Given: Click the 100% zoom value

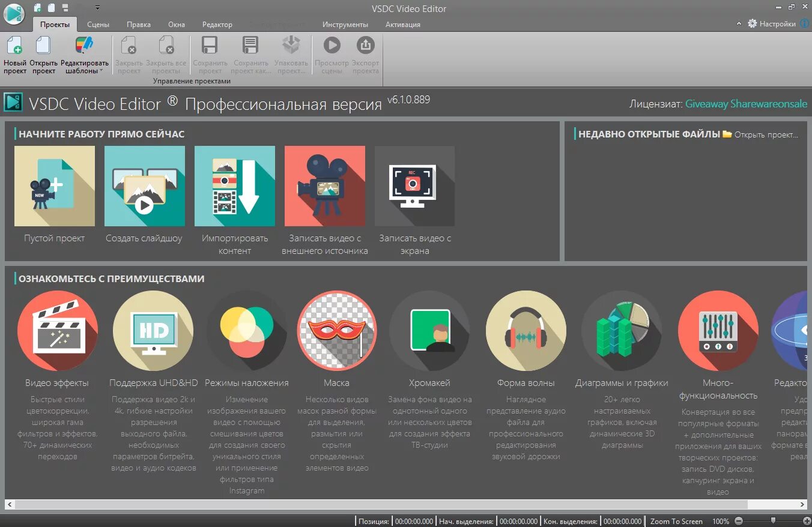Looking at the screenshot, I should (721, 522).
